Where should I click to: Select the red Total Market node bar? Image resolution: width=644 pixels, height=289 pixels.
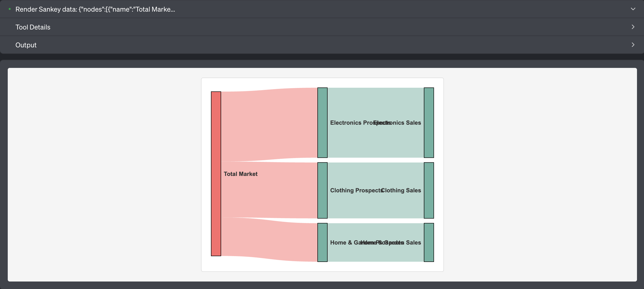(x=216, y=173)
